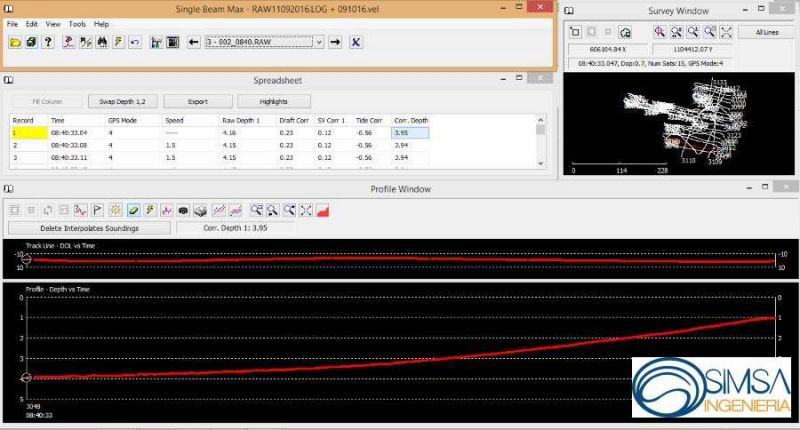Click the open folder icon in main toolbar

click(15, 42)
